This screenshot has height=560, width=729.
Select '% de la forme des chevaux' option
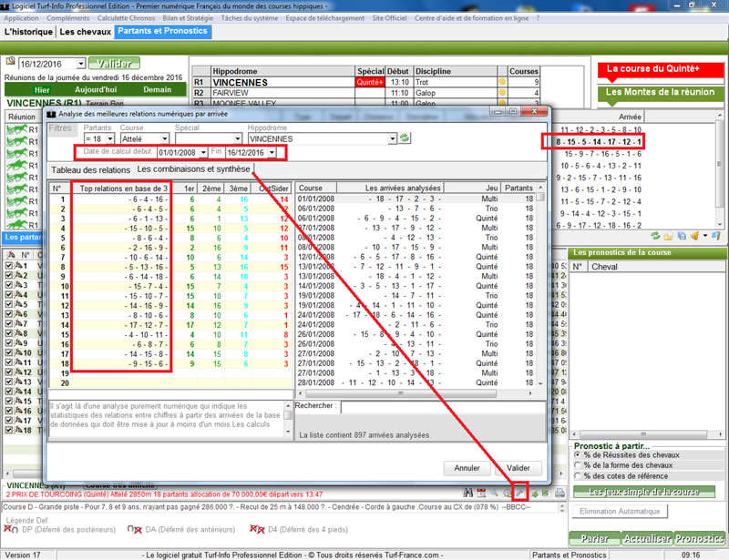click(x=578, y=465)
